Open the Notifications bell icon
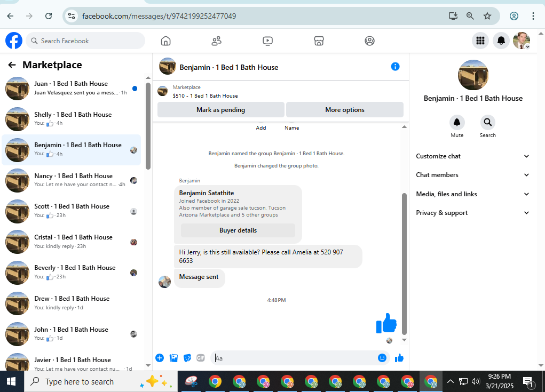The image size is (545, 392). [x=501, y=41]
